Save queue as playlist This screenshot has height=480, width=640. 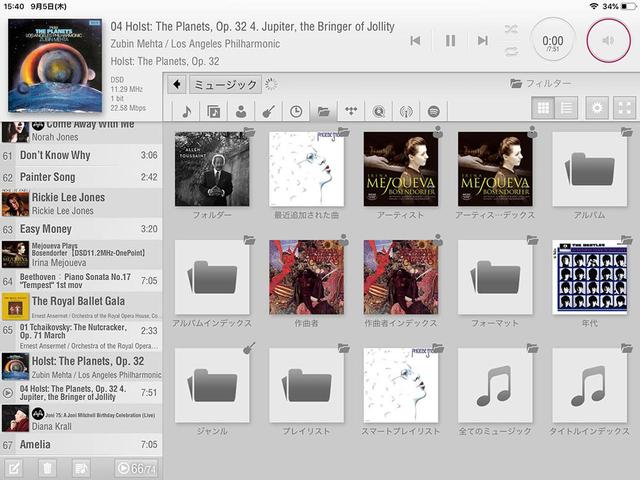[x=81, y=468]
